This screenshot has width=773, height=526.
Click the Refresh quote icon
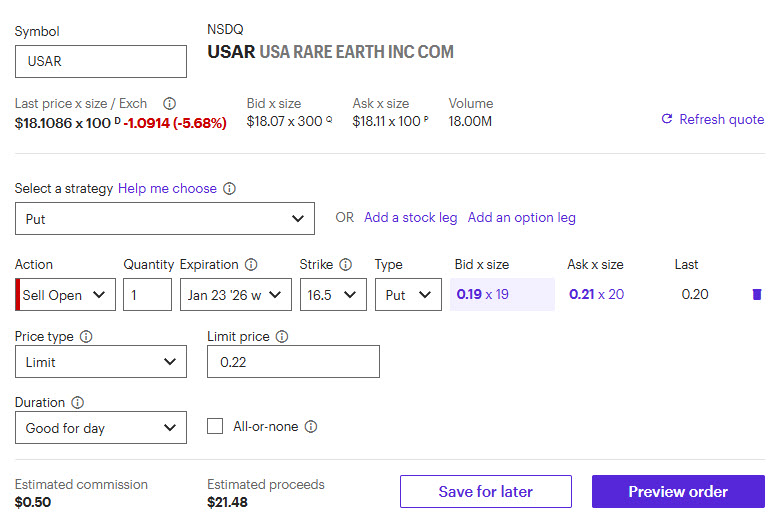click(x=667, y=119)
